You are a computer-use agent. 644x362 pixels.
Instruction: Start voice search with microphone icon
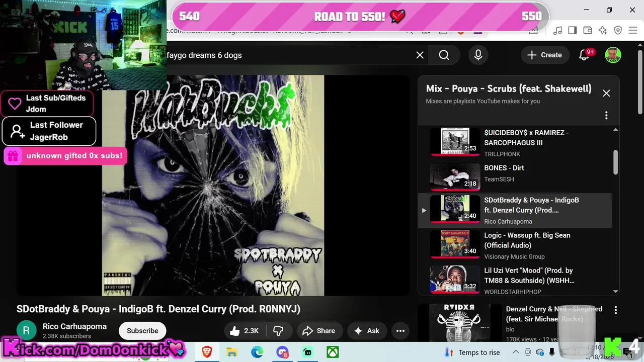[478, 55]
